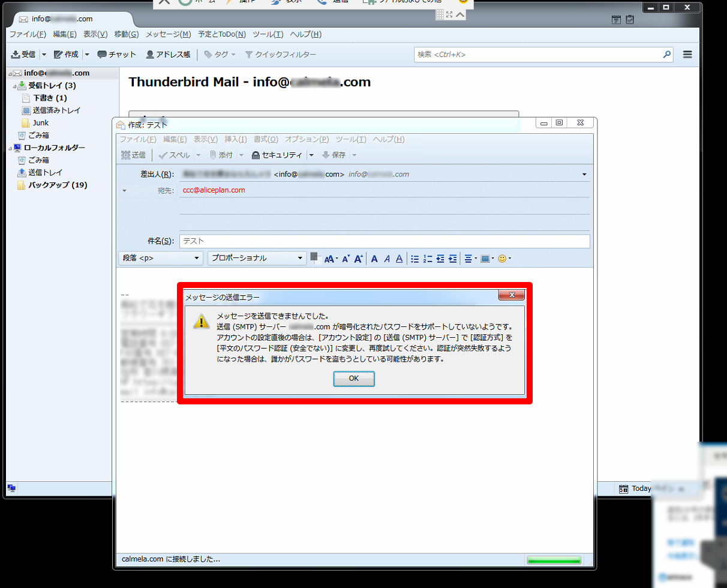The height and width of the screenshot is (588, 727).
Task: Open the アドレス帳 address book
Action: click(168, 55)
